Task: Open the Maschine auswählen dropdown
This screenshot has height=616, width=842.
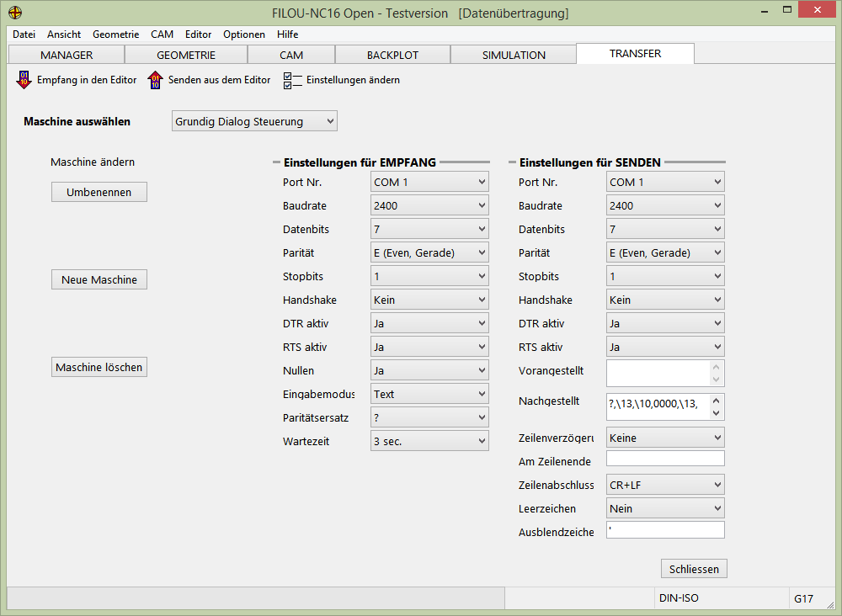Action: click(254, 121)
